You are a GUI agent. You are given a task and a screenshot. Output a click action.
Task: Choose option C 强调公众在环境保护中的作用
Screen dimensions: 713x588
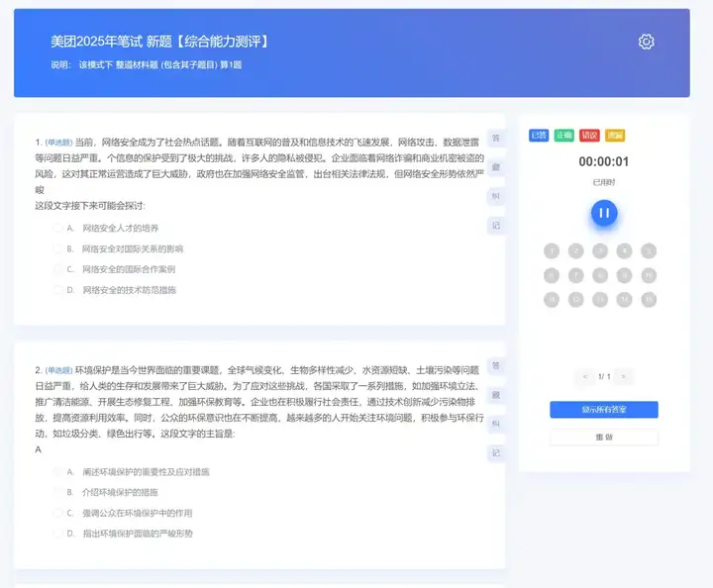(123, 513)
